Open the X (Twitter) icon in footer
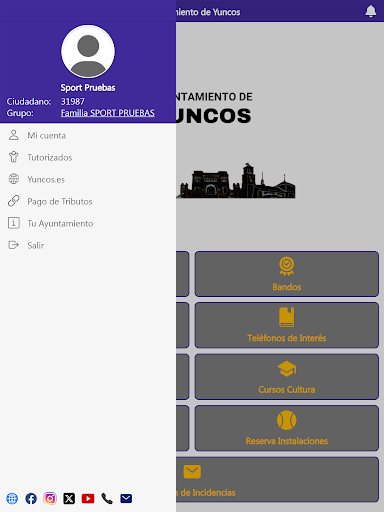The width and height of the screenshot is (384, 512). [x=69, y=499]
